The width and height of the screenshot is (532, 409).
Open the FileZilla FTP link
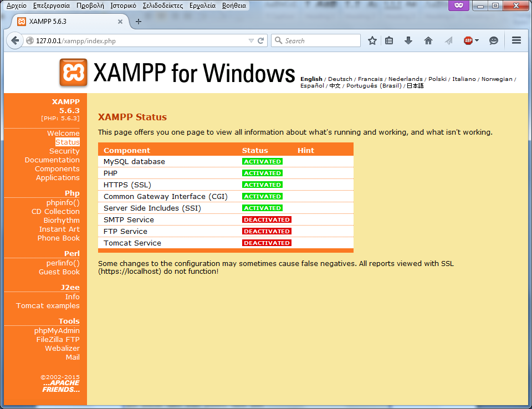pyautogui.click(x=58, y=339)
